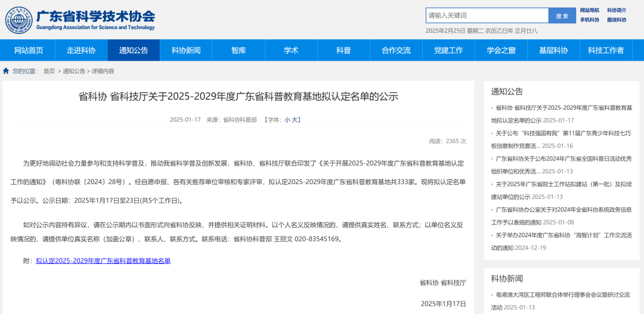The height and width of the screenshot is (314, 644).
Task: Open the 手机科协 link
Action: pyautogui.click(x=589, y=20)
